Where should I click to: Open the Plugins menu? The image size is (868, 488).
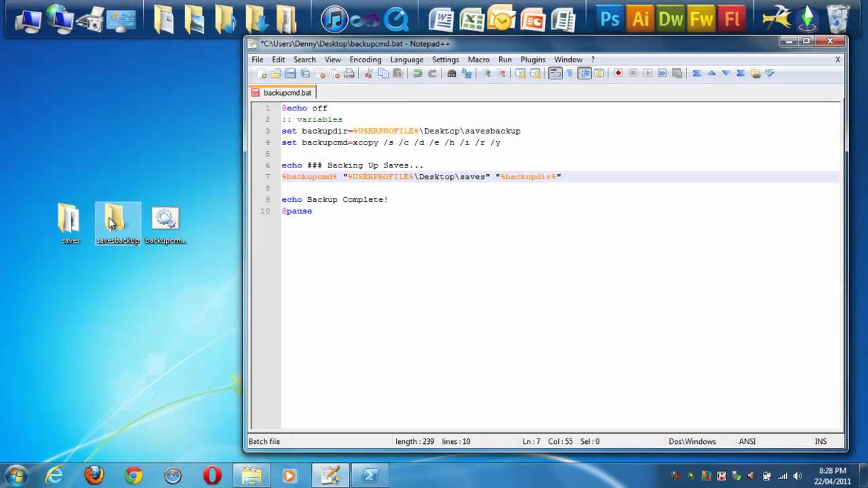[x=533, y=60]
